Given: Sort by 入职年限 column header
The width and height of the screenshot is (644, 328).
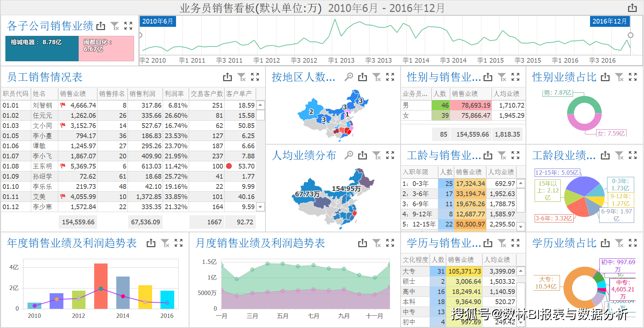Looking at the screenshot, I should point(419,172).
